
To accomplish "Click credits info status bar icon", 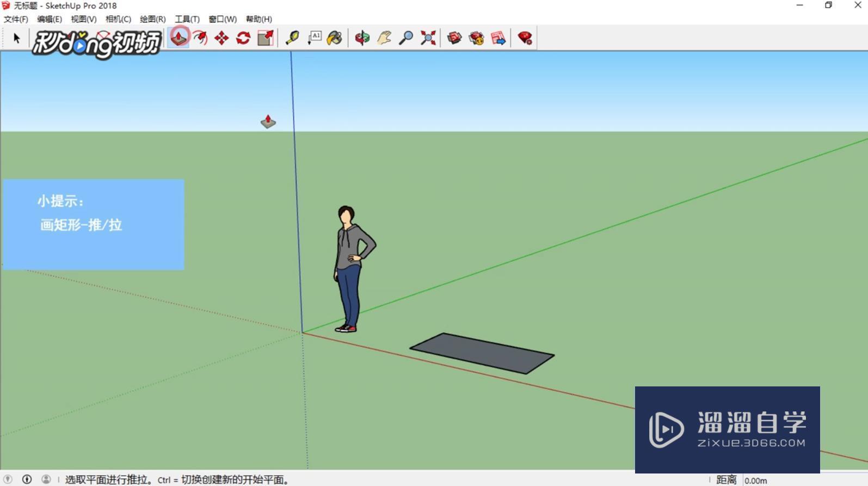I will pyautogui.click(x=27, y=479).
